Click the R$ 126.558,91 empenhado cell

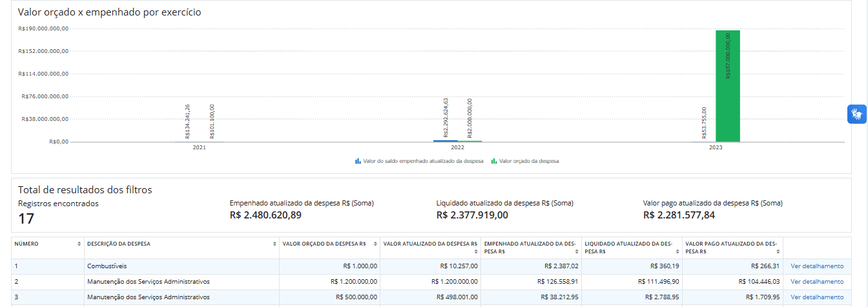532,282
